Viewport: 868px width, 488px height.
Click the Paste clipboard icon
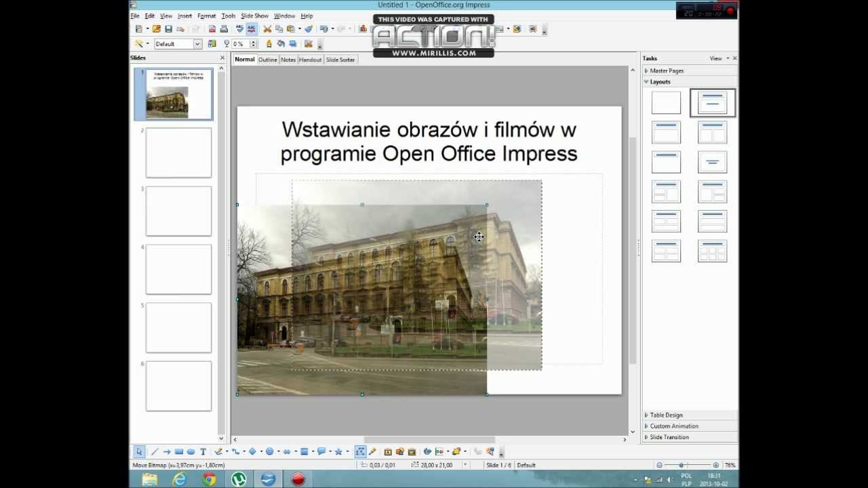[291, 29]
